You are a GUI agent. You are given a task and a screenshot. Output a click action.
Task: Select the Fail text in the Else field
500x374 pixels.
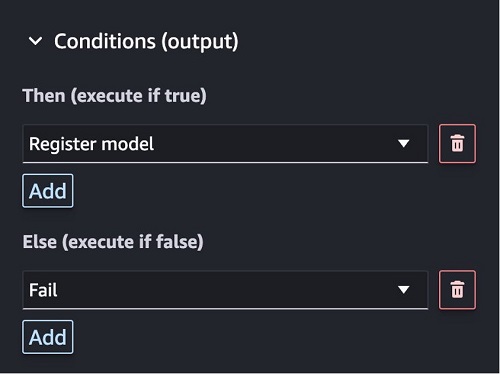pyautogui.click(x=43, y=290)
